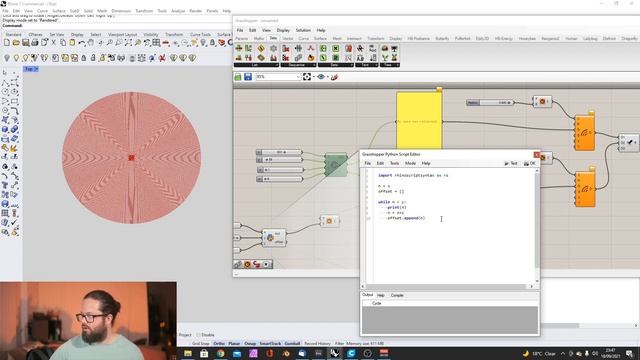Image resolution: width=640 pixels, height=360 pixels.
Task: Close the Grasshopper Python Script Editor
Action: click(536, 154)
